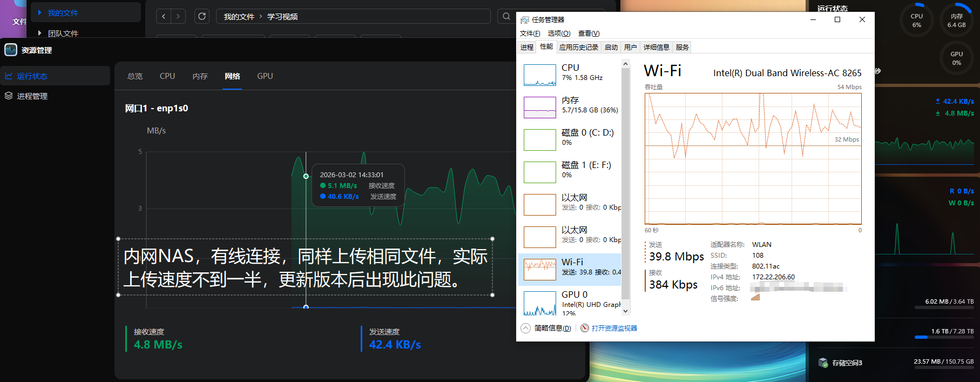Switch to Task Manager 性能 tab

(546, 47)
